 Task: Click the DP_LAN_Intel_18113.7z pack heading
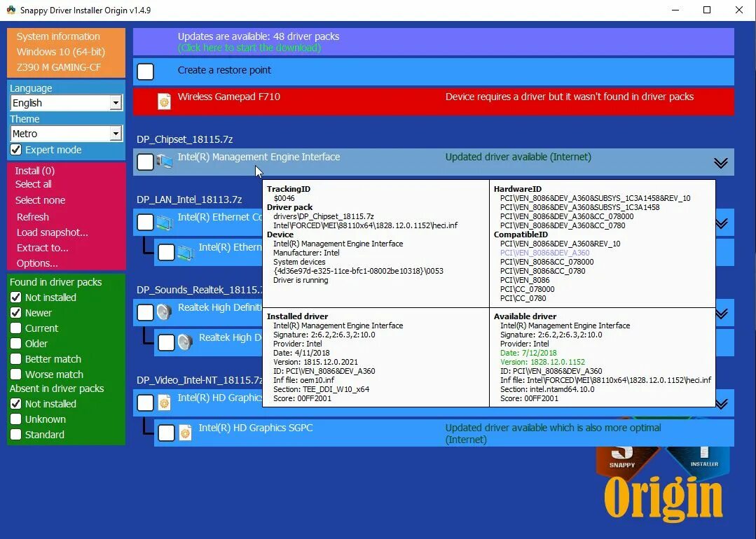point(189,199)
